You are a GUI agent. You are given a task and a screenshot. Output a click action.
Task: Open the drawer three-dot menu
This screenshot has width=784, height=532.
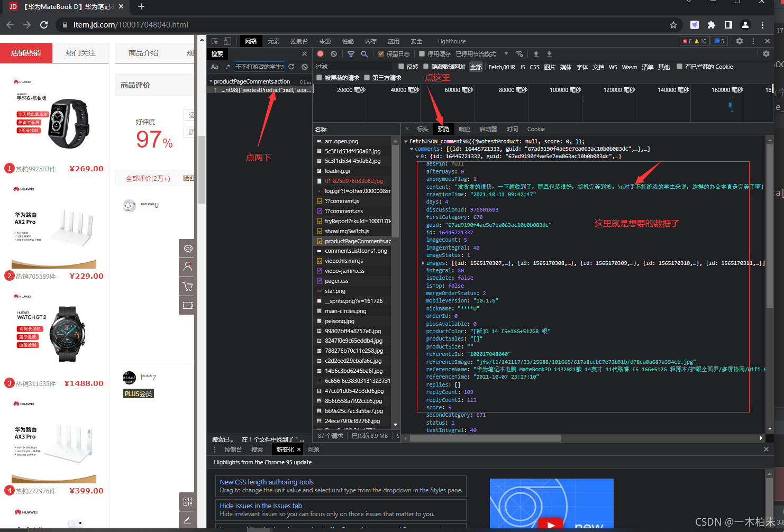tap(215, 450)
